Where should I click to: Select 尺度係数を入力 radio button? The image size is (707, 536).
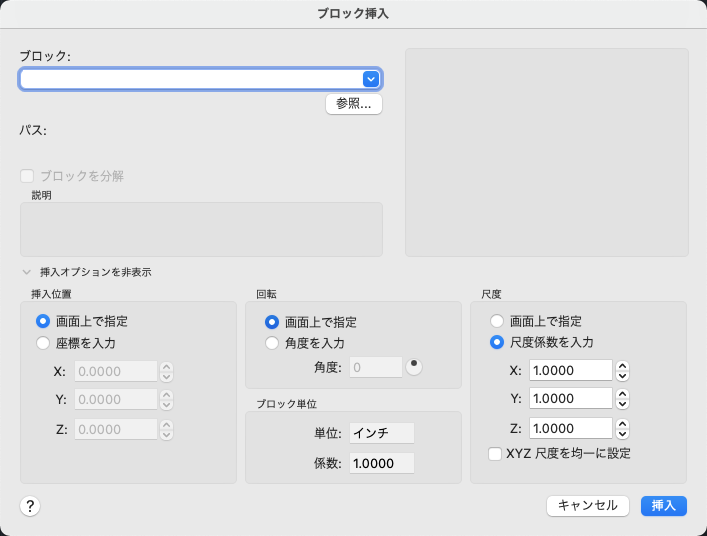tap(497, 343)
